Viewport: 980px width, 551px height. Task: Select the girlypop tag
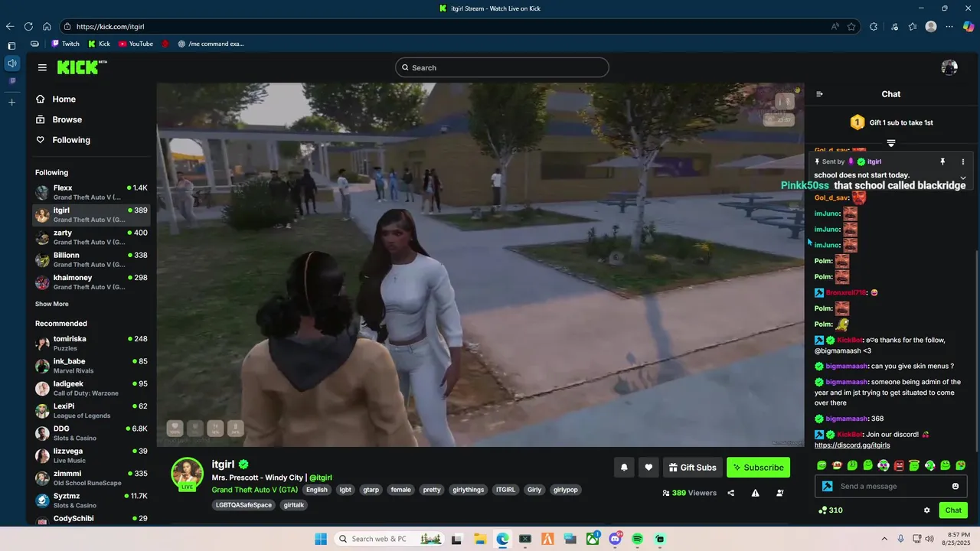coord(565,490)
